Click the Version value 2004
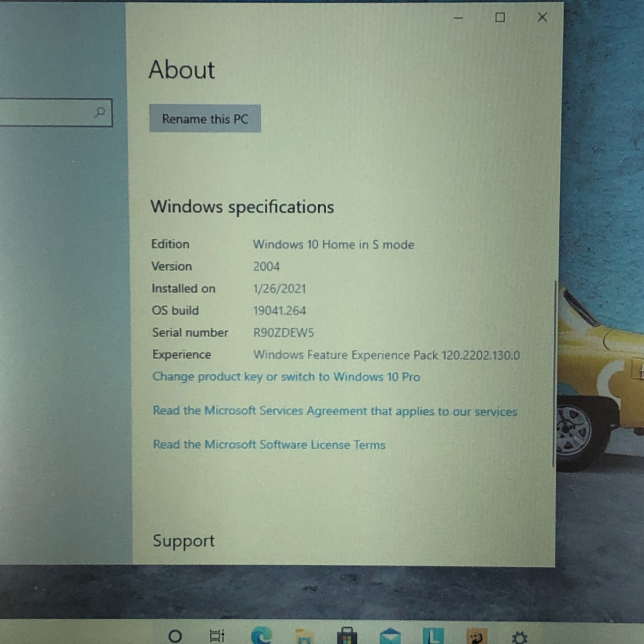The image size is (644, 644). [x=266, y=267]
